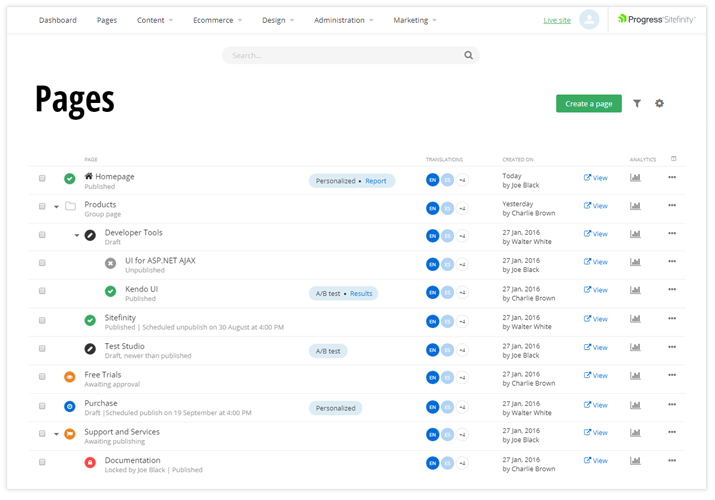This screenshot has width=715, height=500.
Task: Tick the checkbox next to Test Studio
Action: point(42,348)
